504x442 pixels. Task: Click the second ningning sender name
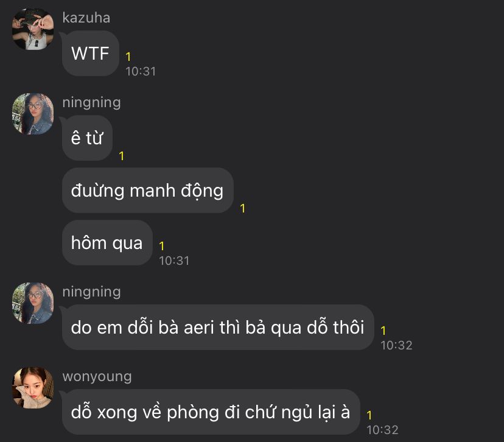91,292
